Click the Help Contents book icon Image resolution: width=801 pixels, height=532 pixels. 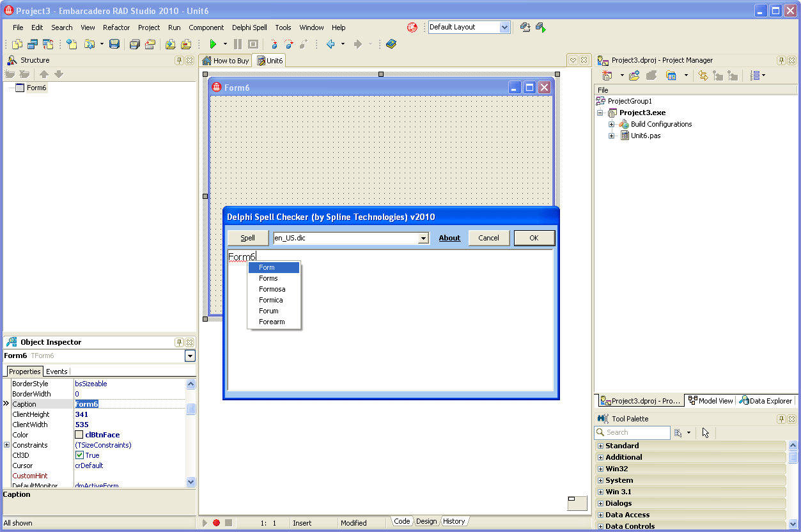(391, 44)
